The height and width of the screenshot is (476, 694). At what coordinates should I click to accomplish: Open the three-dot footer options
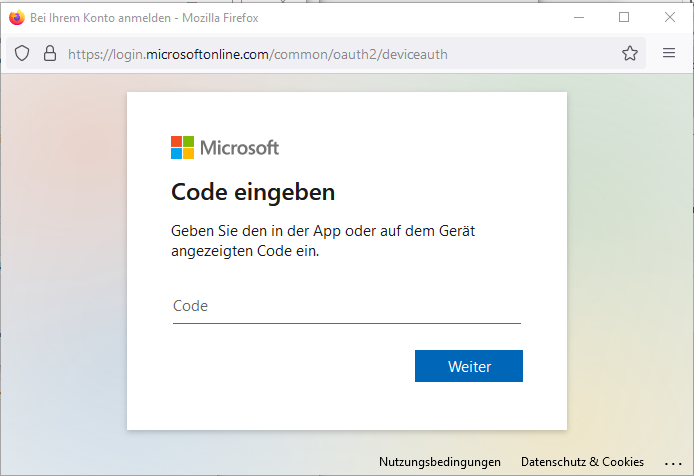coord(674,462)
